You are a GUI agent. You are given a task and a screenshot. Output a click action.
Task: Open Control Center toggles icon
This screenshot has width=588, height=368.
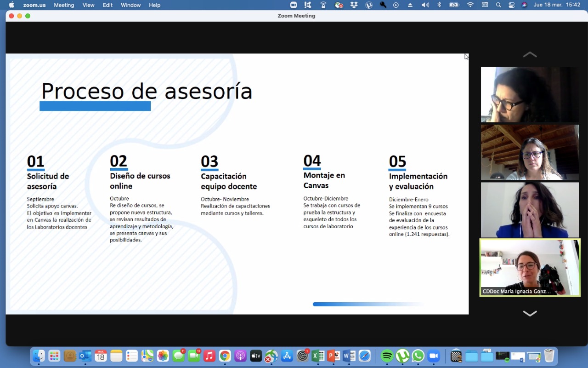(x=511, y=5)
